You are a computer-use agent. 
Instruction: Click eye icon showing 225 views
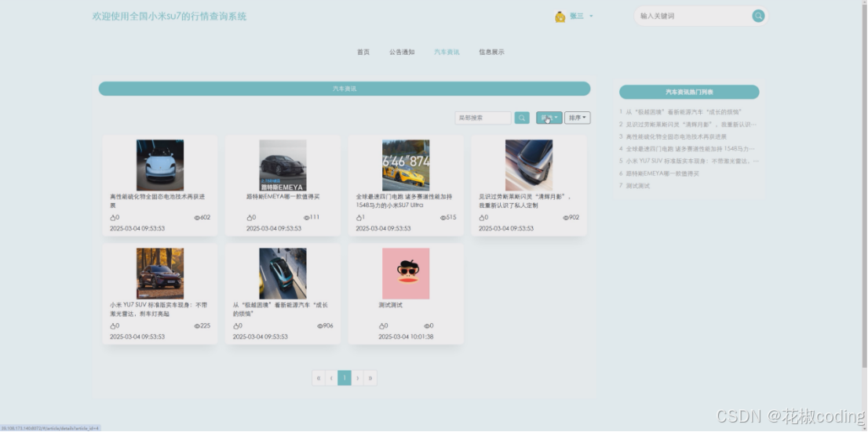[x=197, y=326]
